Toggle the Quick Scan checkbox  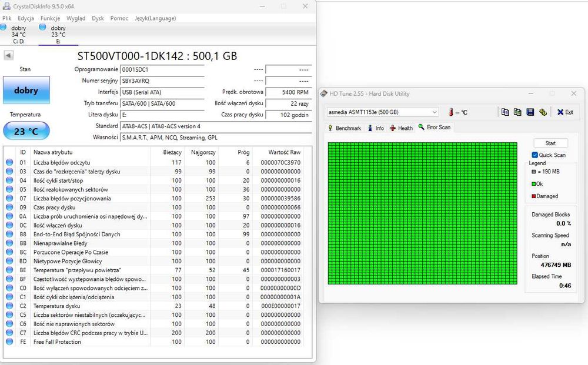[x=534, y=155]
